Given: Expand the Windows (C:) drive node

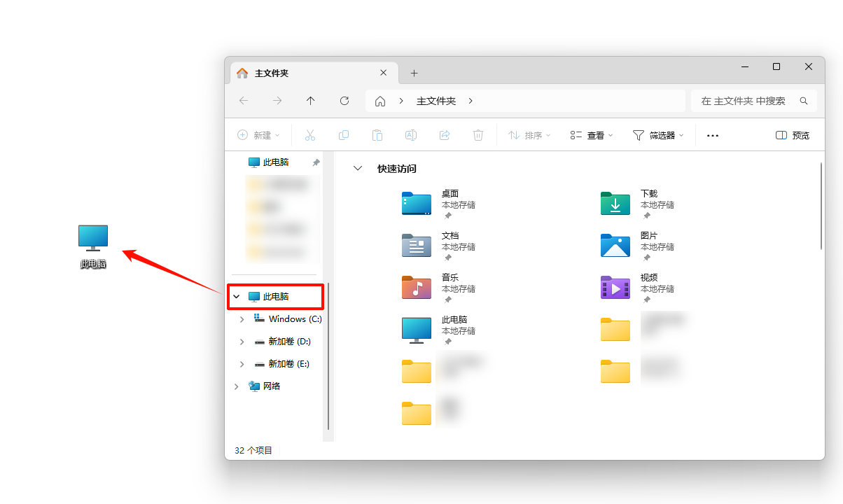Looking at the screenshot, I should pos(242,319).
